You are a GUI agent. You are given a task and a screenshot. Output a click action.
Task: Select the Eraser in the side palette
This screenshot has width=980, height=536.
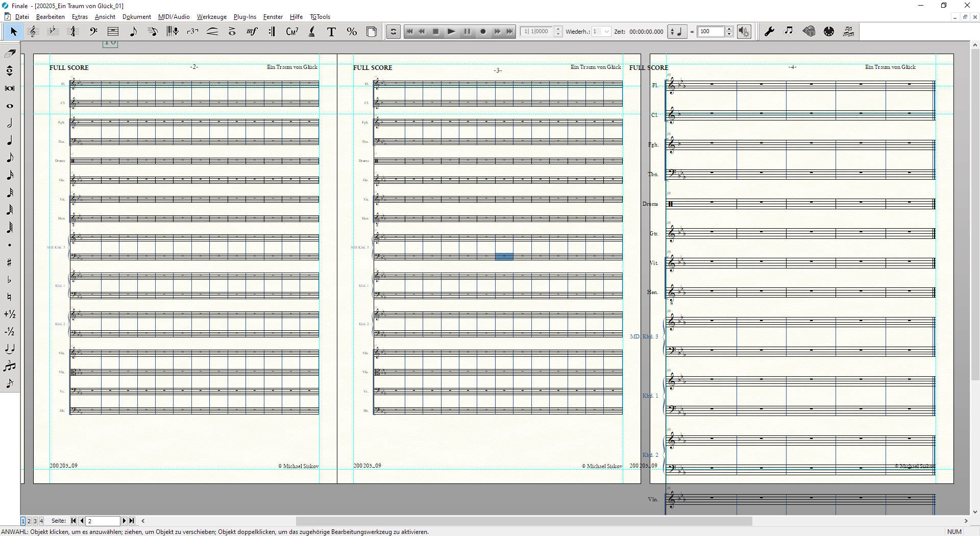[10, 53]
